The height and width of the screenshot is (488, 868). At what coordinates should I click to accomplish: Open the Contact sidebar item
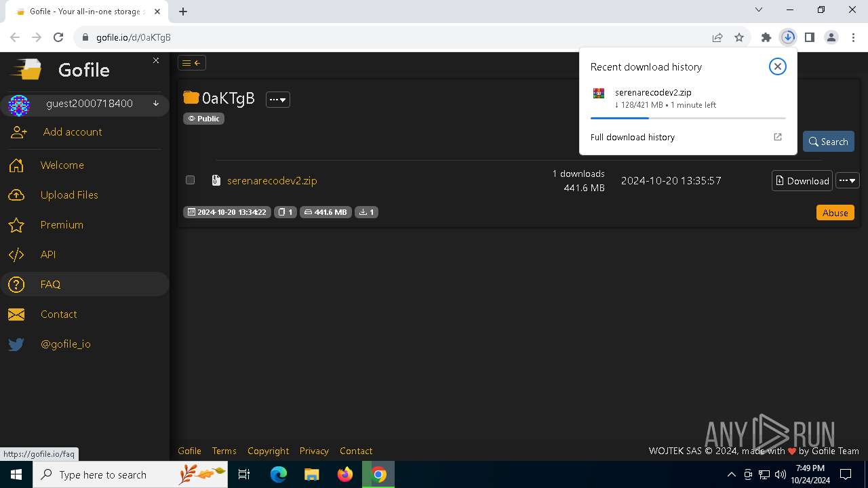coord(58,314)
